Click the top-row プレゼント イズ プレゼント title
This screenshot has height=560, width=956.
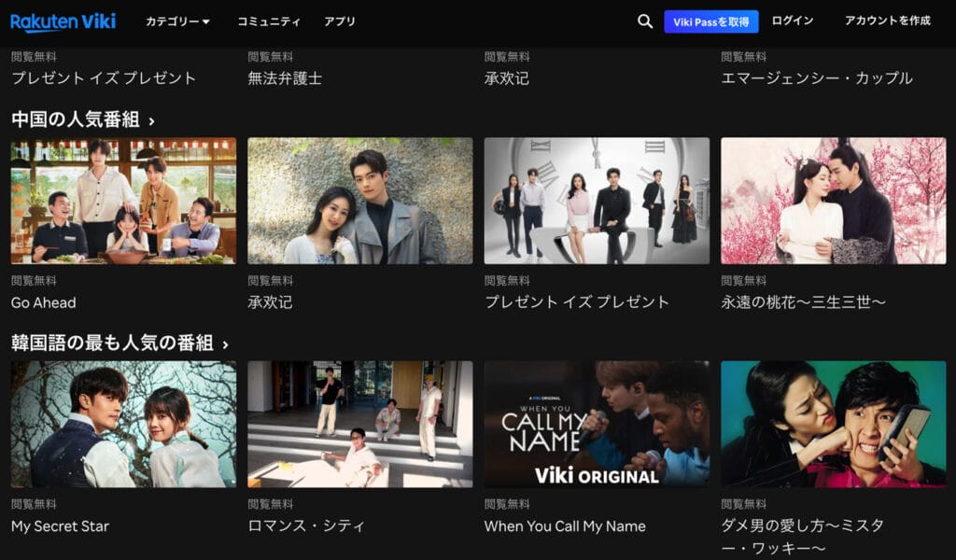[104, 78]
